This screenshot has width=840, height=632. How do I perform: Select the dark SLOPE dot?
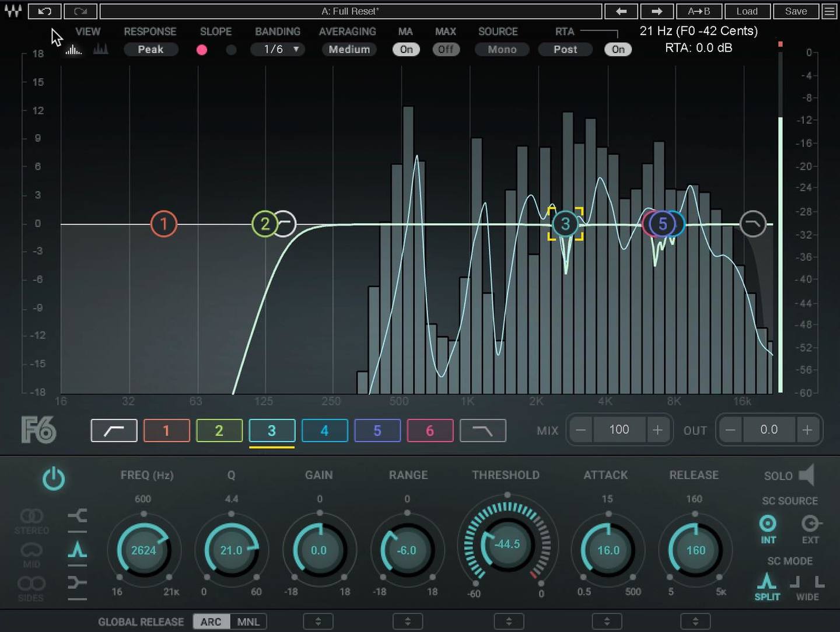pos(231,50)
